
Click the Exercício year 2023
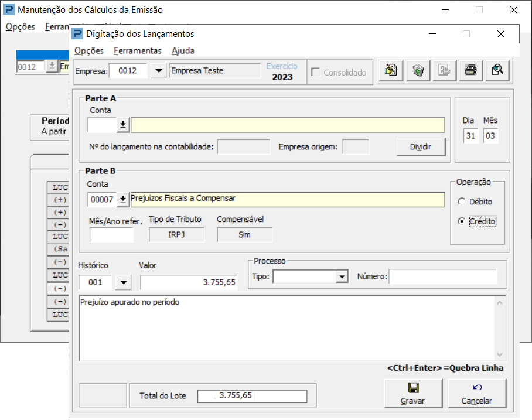(282, 77)
